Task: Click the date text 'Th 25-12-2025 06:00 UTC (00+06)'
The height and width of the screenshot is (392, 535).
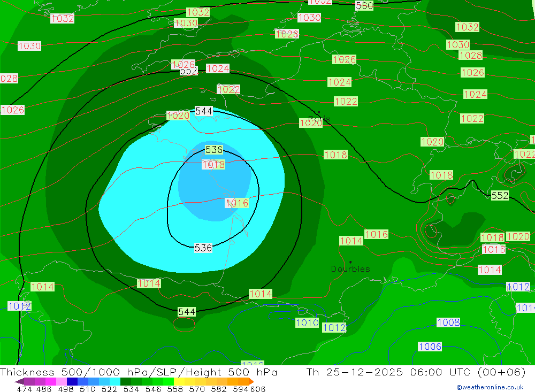Action: click(x=416, y=372)
